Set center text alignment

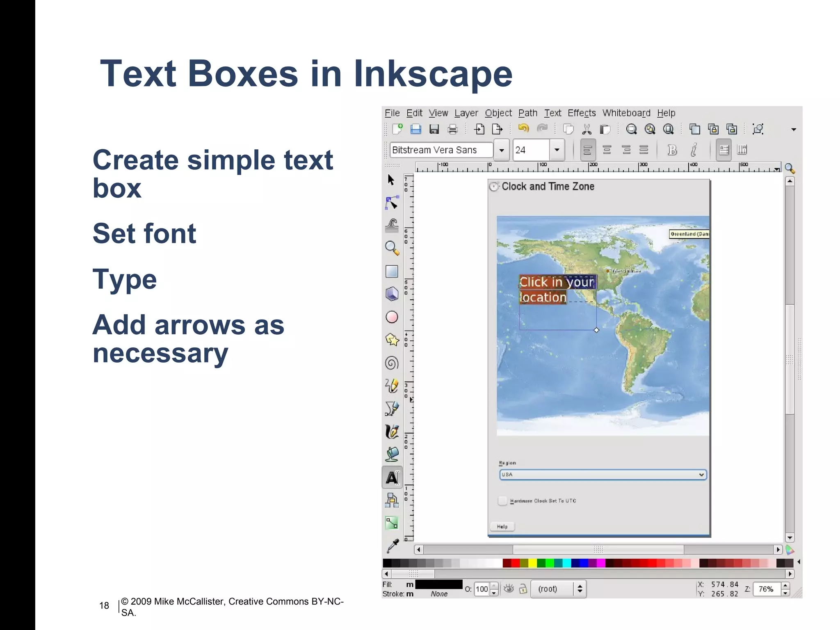coord(607,150)
